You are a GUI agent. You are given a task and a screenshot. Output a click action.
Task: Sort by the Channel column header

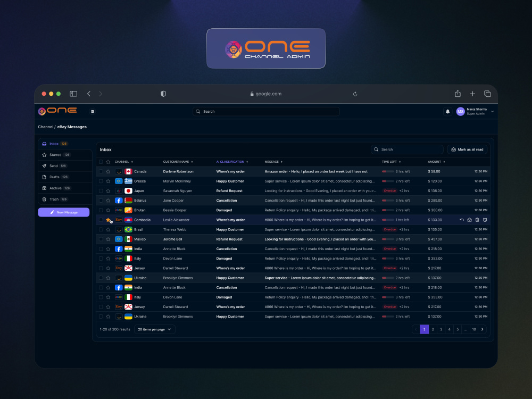(x=124, y=162)
